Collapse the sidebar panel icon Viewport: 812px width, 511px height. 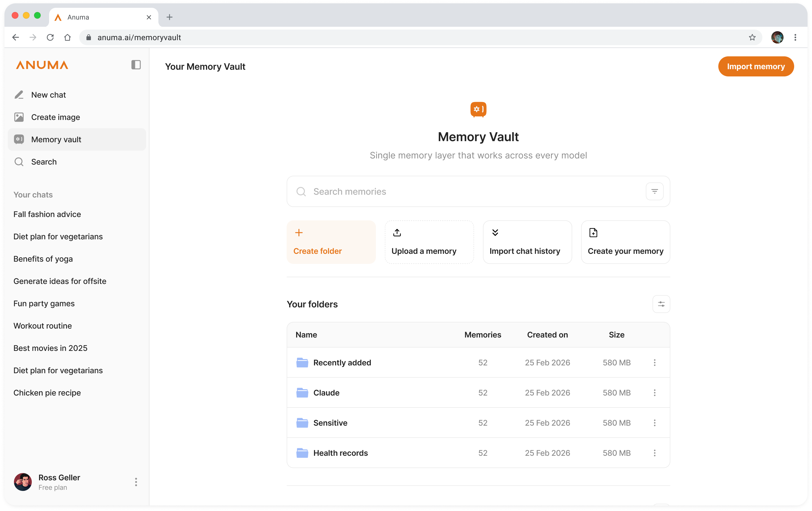(136, 65)
